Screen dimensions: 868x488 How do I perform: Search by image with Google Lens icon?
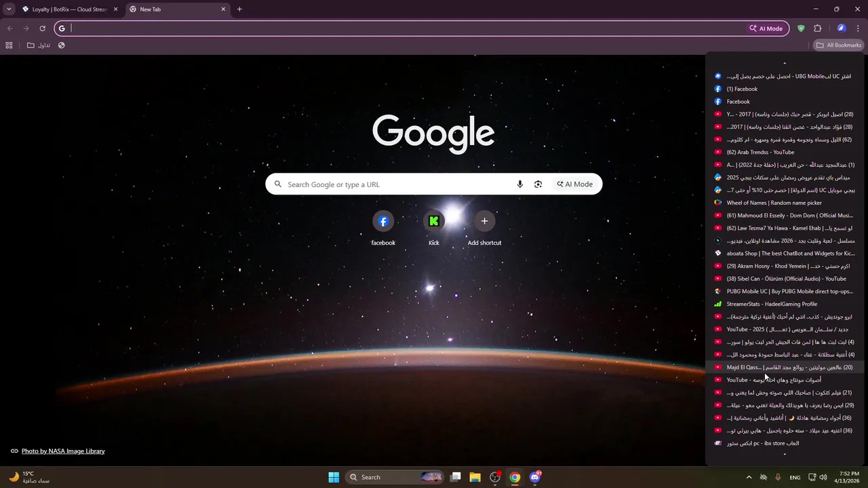click(x=538, y=184)
